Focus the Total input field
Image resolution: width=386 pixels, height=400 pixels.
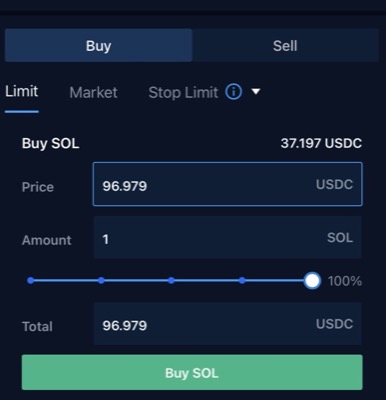coord(228,324)
